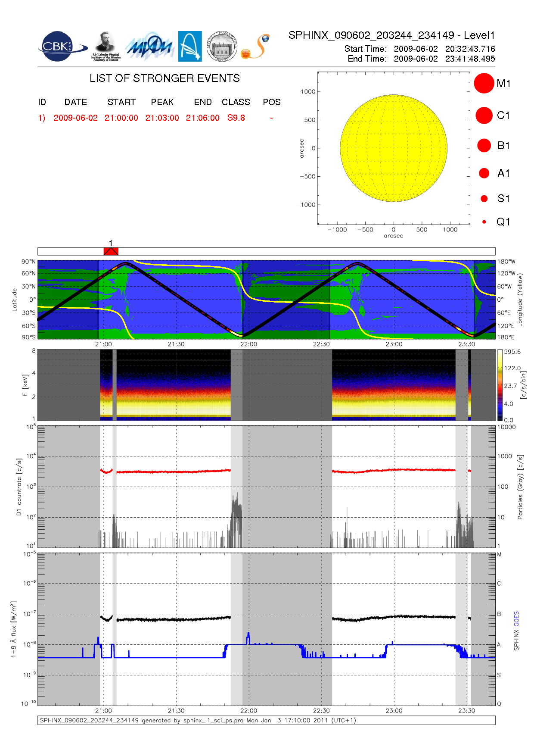Click the PEAK column header
This screenshot has height=756, width=534.
click(162, 102)
